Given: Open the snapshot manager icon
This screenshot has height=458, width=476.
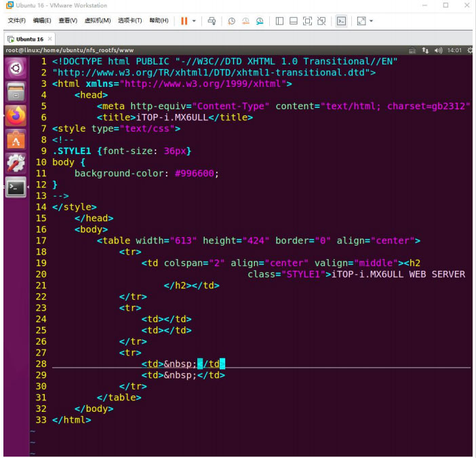Looking at the screenshot, I should 260,21.
